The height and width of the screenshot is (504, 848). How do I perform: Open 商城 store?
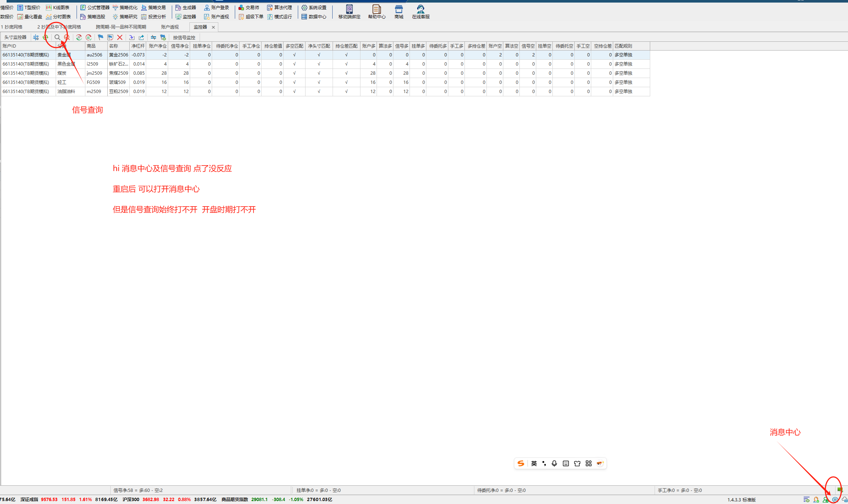[399, 12]
